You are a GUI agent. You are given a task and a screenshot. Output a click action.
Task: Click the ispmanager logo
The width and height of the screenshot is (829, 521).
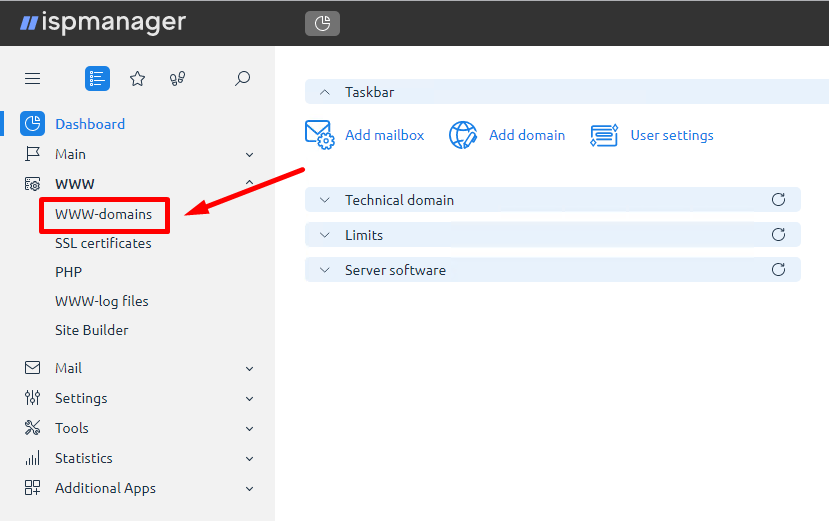(103, 23)
